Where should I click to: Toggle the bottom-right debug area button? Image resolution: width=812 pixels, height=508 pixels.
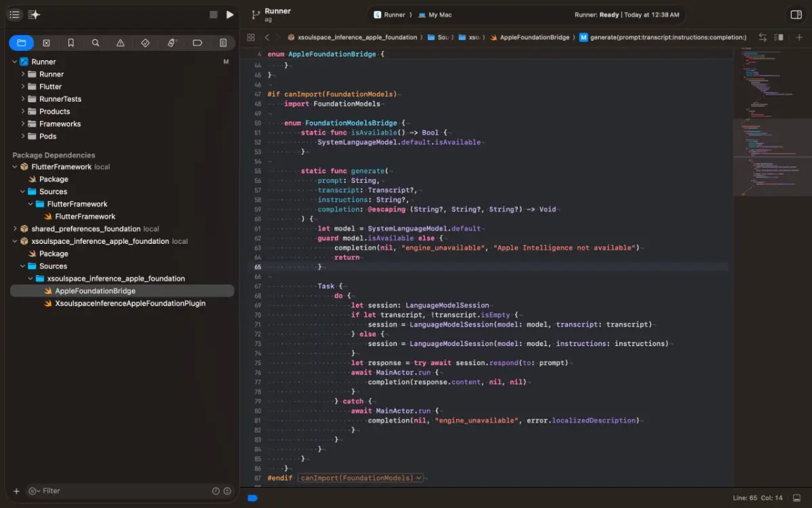click(796, 498)
